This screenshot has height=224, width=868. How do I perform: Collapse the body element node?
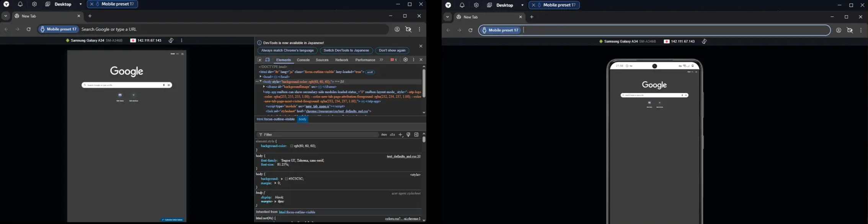pyautogui.click(x=261, y=82)
